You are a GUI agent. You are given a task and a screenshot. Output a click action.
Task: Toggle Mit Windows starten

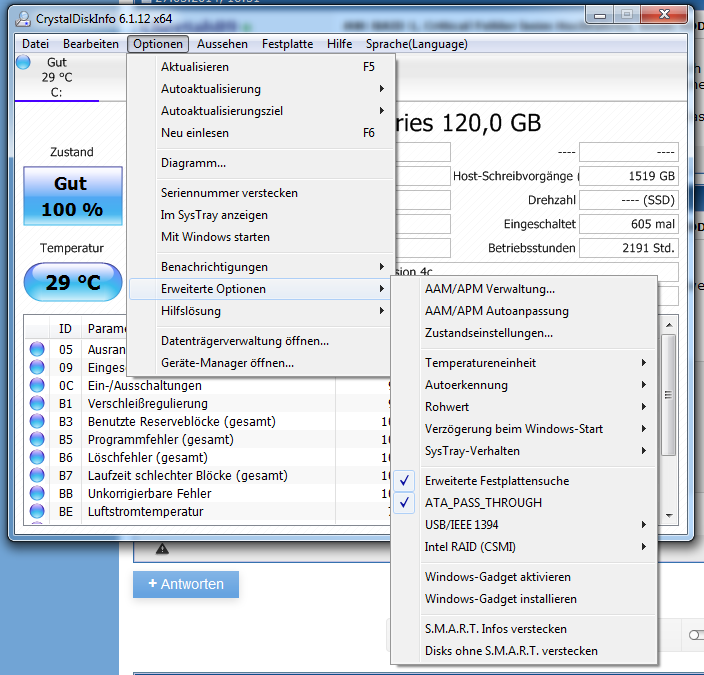coord(260,237)
